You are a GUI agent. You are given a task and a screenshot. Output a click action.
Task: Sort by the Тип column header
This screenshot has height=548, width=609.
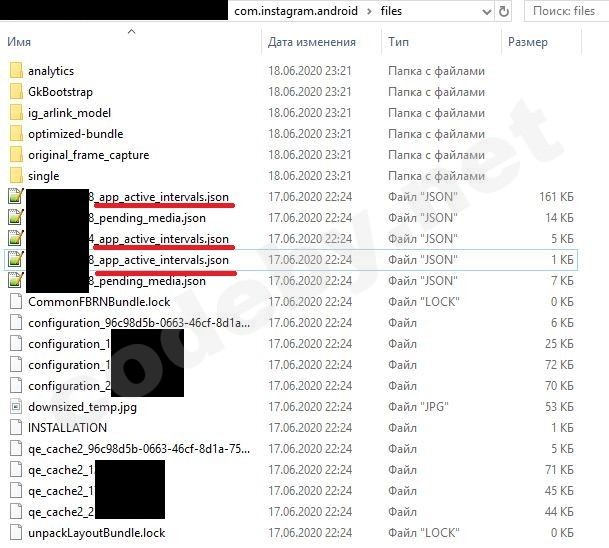(x=398, y=42)
